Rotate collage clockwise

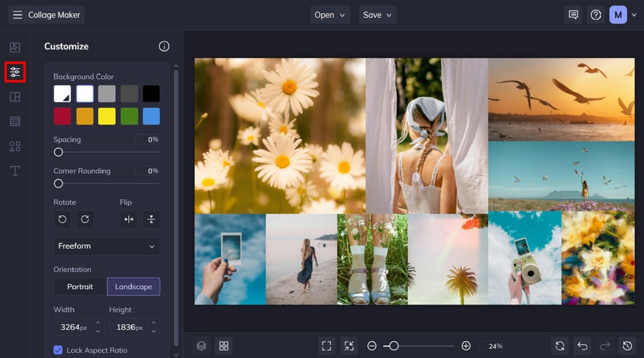coord(85,220)
